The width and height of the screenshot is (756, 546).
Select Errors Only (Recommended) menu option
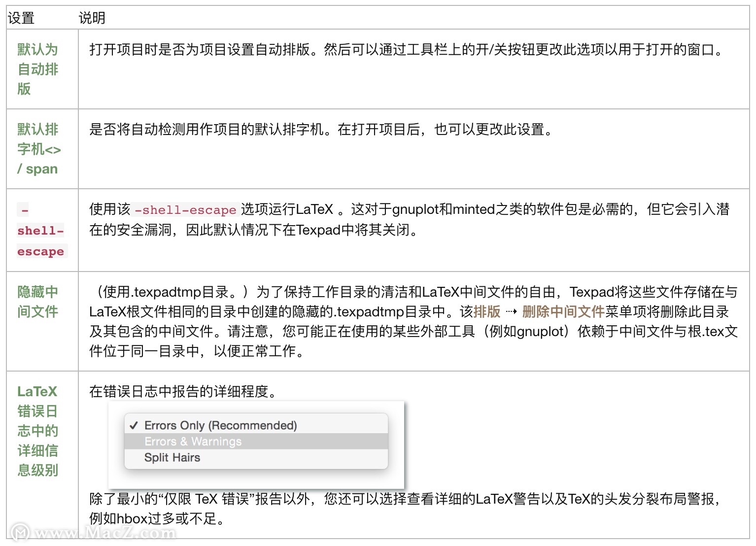256,425
